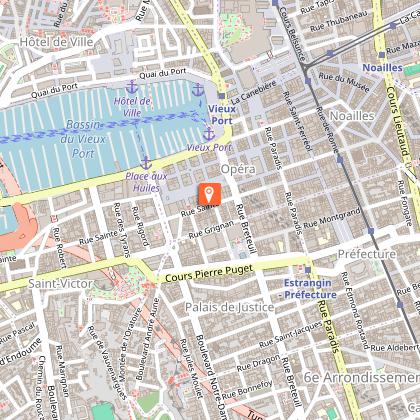
Task: Click the Vieux Port blue station label
Action: 222,115
